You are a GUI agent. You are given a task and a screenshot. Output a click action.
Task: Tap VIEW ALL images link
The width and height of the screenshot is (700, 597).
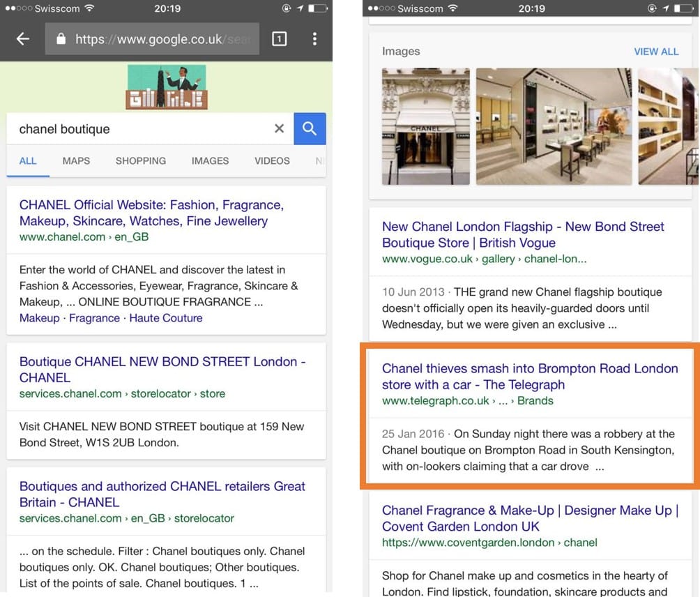[656, 52]
